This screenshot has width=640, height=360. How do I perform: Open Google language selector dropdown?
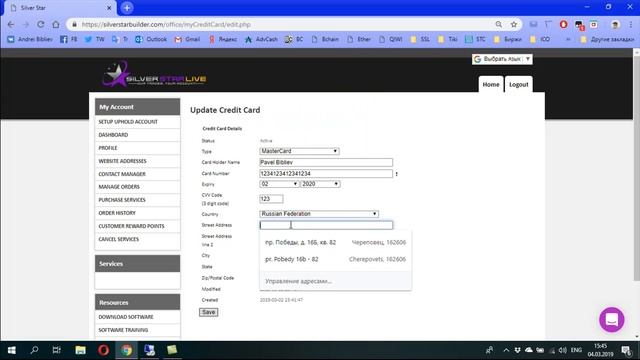pyautogui.click(x=502, y=59)
